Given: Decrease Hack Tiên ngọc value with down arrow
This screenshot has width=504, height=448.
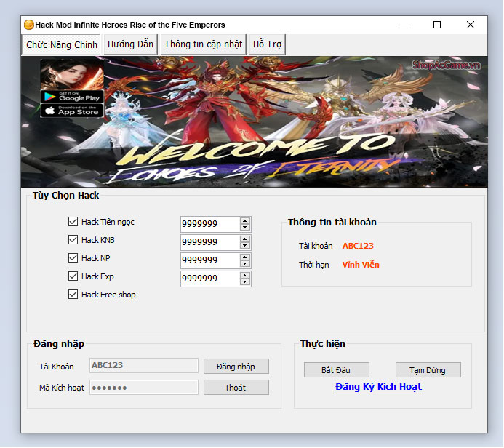Looking at the screenshot, I should click(244, 228).
